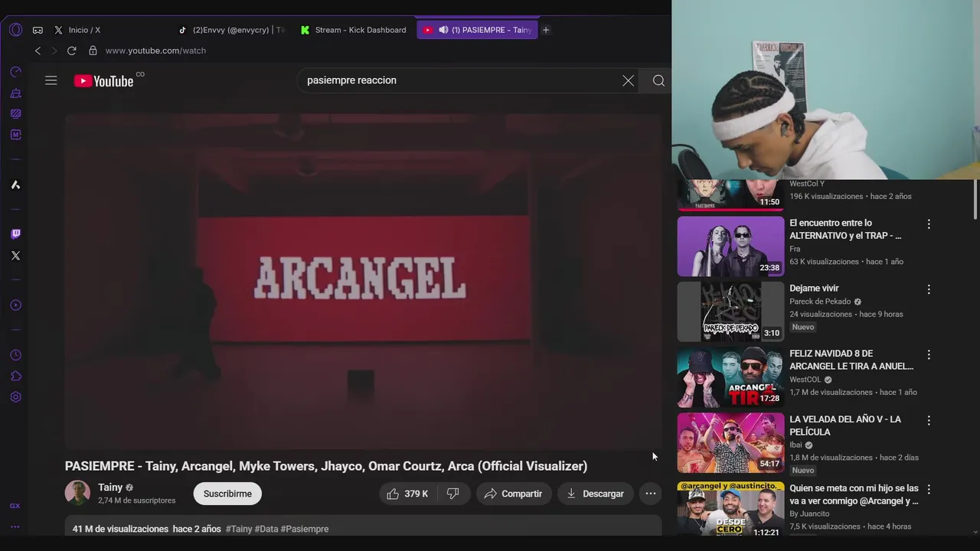Open History clock icon in sidebar
This screenshot has width=980, height=551.
tap(15, 355)
